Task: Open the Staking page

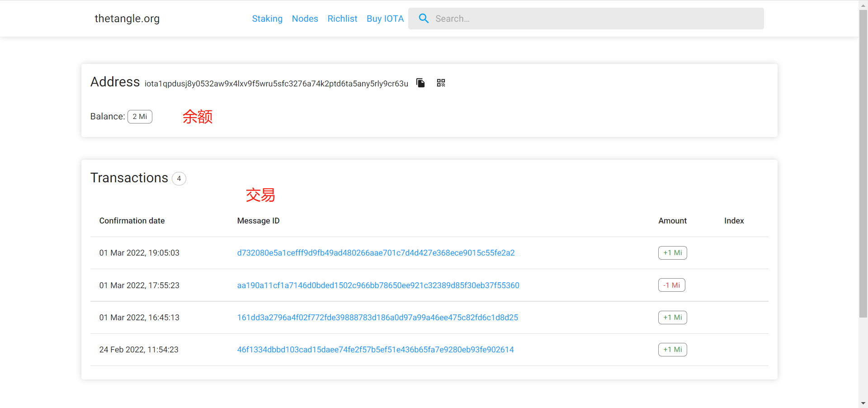Action: (x=267, y=19)
